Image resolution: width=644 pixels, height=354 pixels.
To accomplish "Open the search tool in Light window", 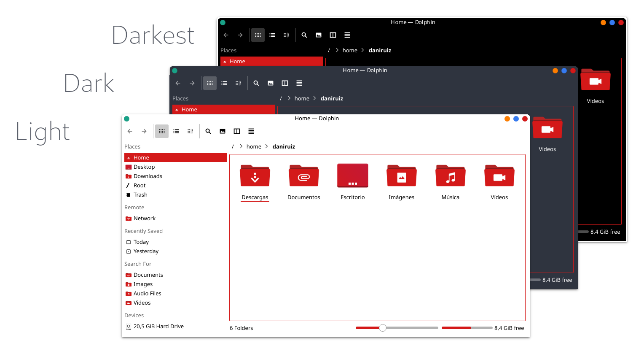I will tap(208, 131).
